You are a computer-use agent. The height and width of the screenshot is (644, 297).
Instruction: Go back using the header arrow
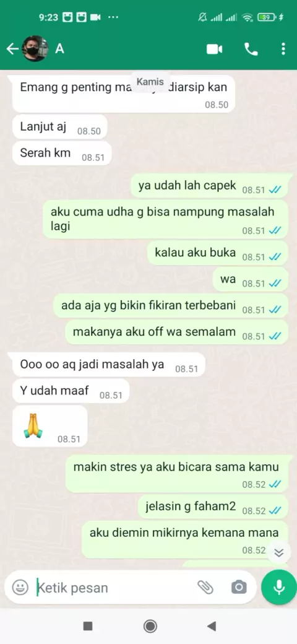coord(12,50)
